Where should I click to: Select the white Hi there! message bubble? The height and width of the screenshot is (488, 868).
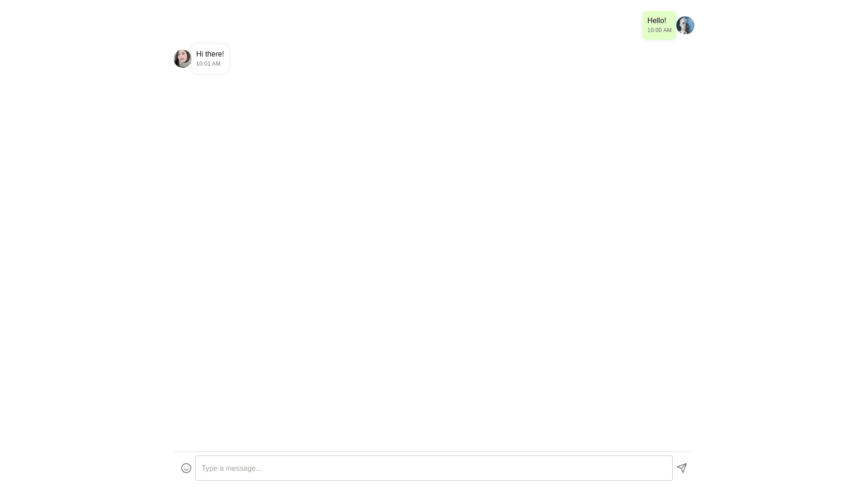[x=210, y=59]
